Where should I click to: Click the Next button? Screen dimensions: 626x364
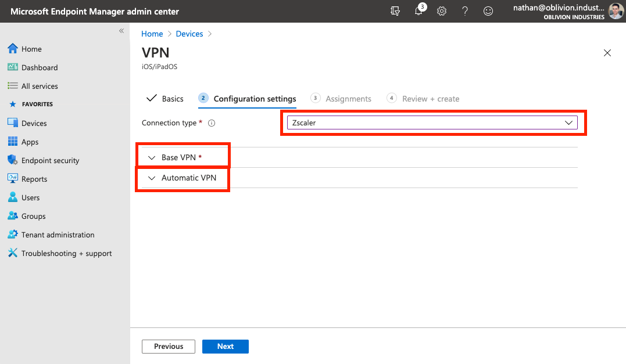226,347
